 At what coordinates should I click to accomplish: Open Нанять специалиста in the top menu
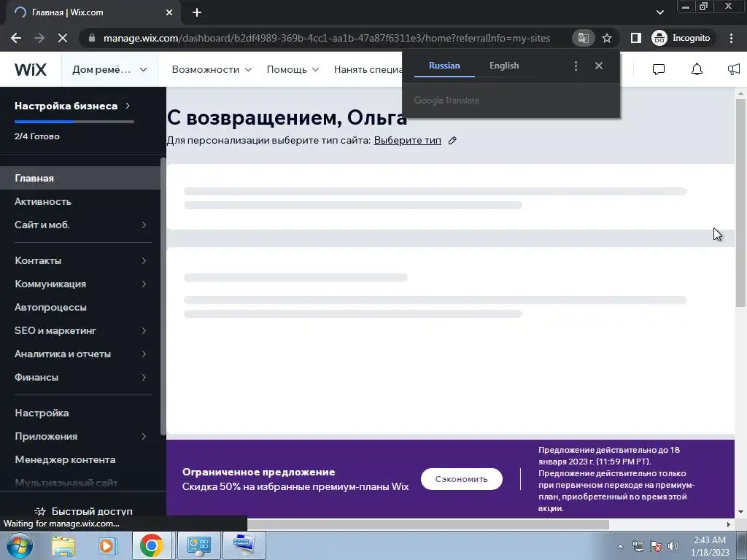368,69
